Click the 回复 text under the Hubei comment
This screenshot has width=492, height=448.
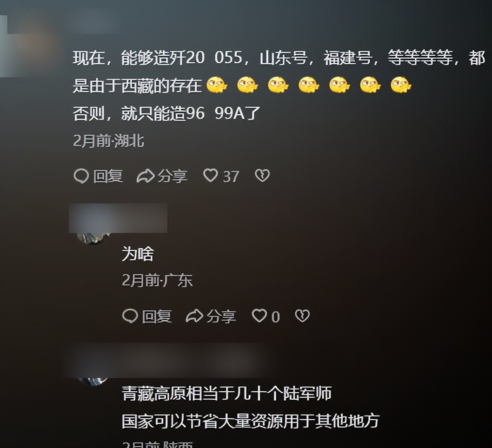[x=108, y=176]
